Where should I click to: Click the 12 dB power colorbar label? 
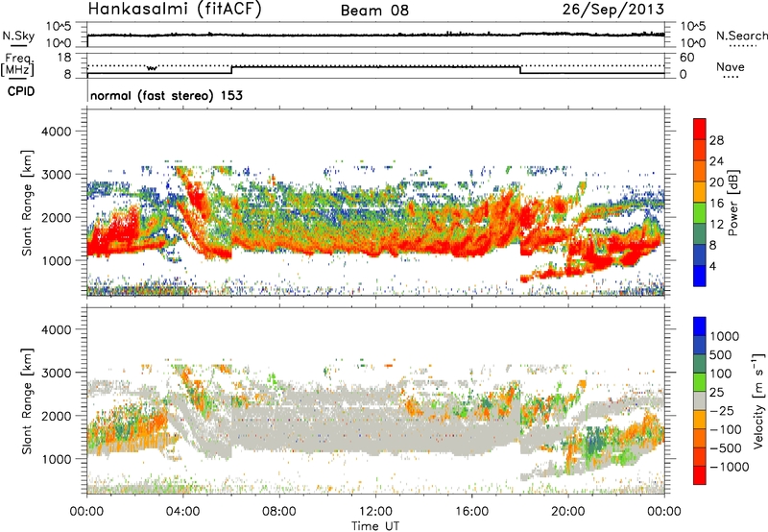coord(716,225)
